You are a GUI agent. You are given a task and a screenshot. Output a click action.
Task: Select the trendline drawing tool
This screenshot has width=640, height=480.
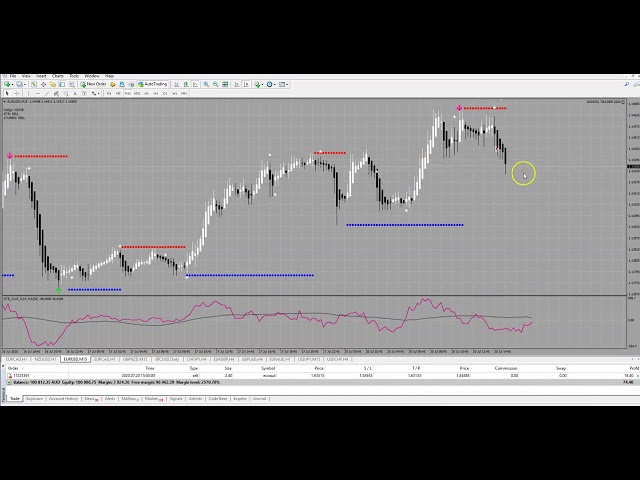pos(47,93)
